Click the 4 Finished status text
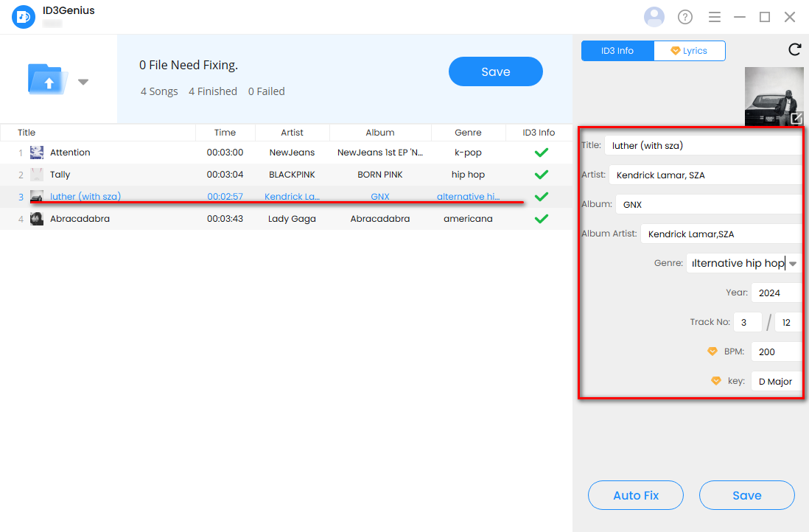 (213, 91)
